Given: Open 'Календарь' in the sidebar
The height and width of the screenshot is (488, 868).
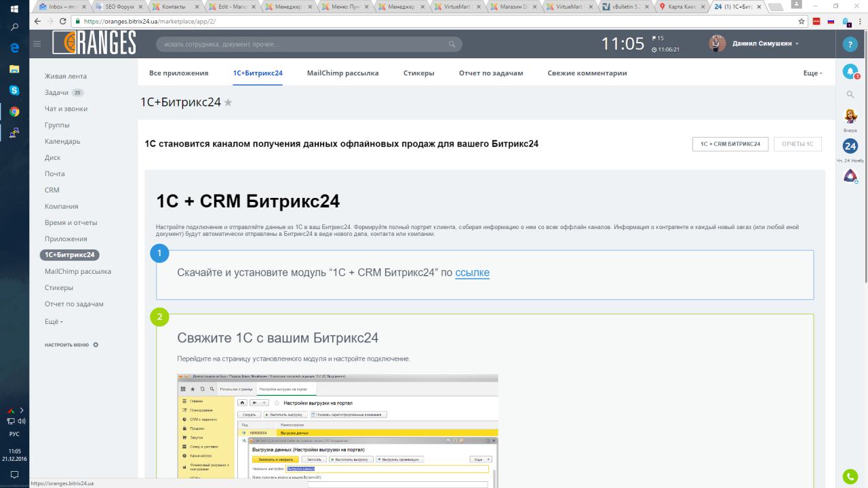Looking at the screenshot, I should pos(62,141).
